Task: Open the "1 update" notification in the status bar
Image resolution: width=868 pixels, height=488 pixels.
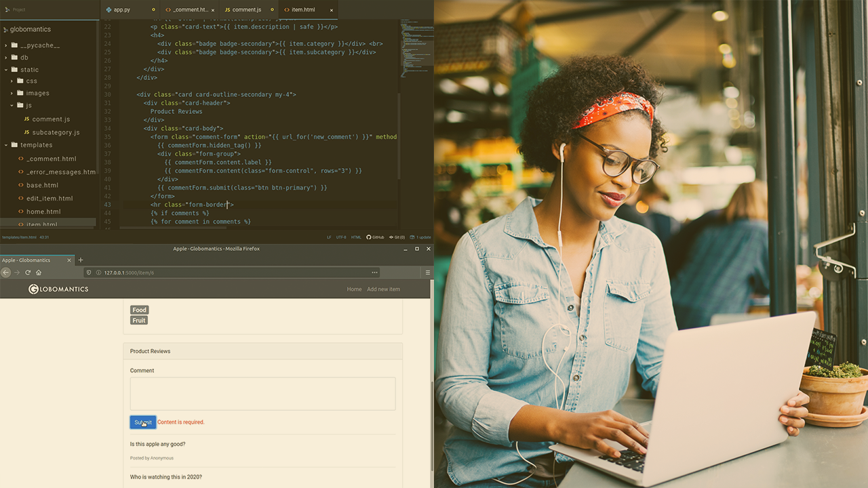Action: [421, 237]
